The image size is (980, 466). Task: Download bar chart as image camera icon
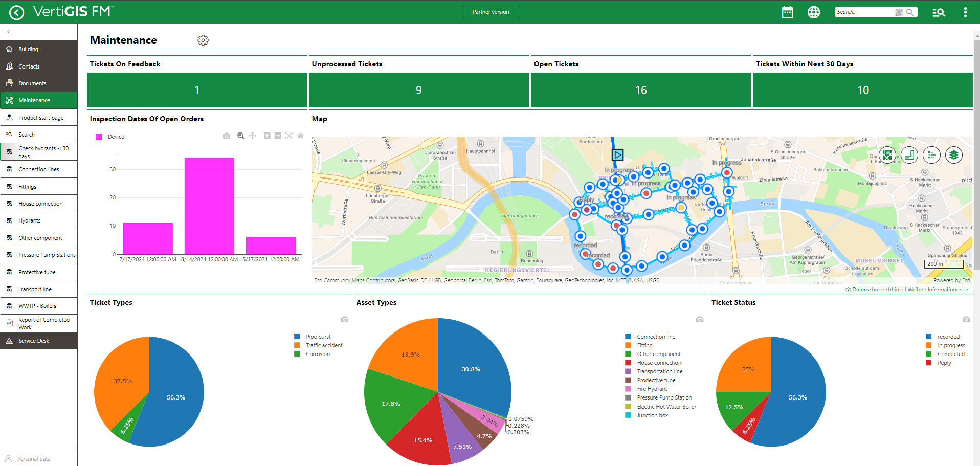(x=227, y=136)
